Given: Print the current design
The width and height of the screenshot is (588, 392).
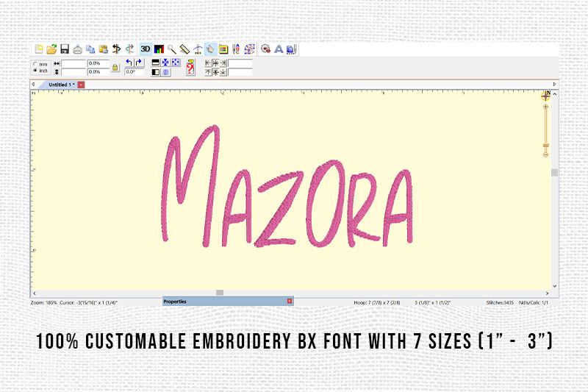Looking at the screenshot, I should pyautogui.click(x=78, y=49).
